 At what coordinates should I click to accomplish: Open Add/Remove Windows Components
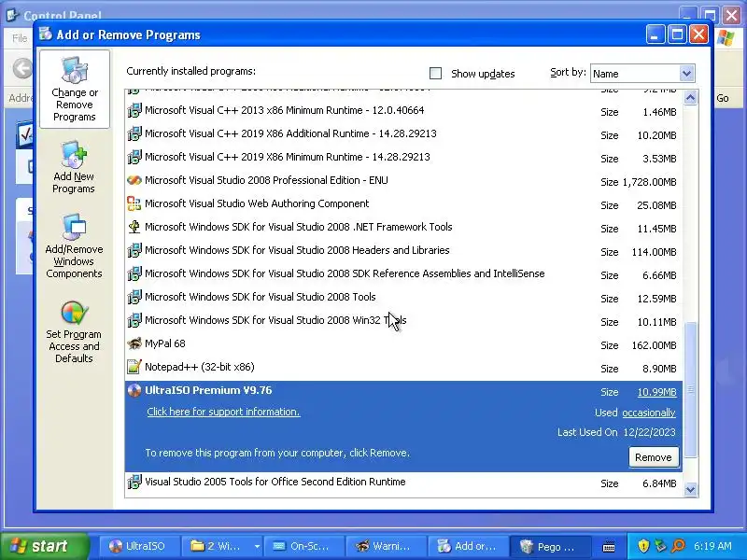[74, 246]
